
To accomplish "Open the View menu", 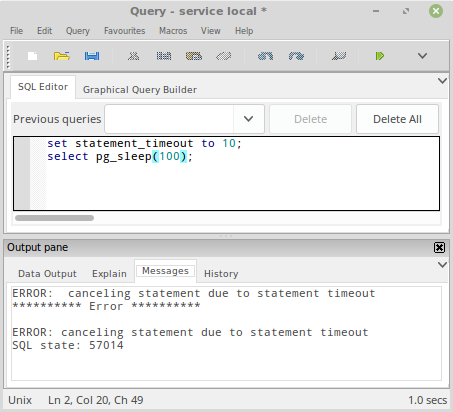I will 210,31.
